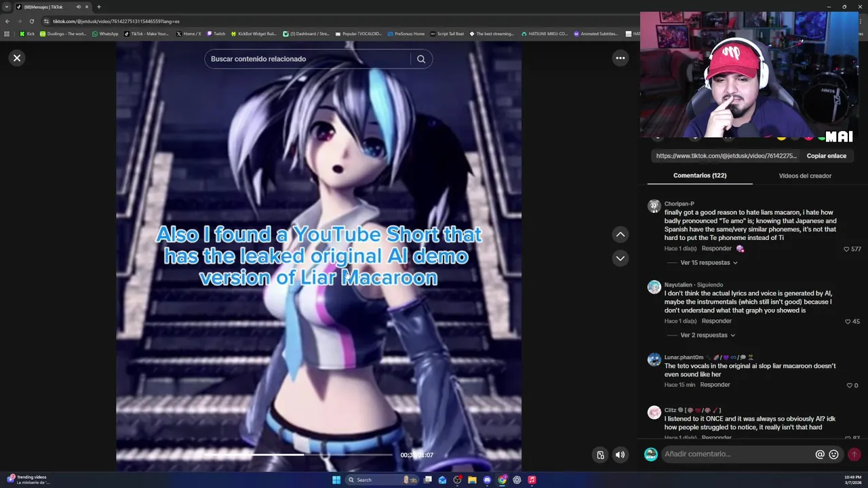
Task: Open the WhatsApp bookmark
Action: (x=104, y=34)
